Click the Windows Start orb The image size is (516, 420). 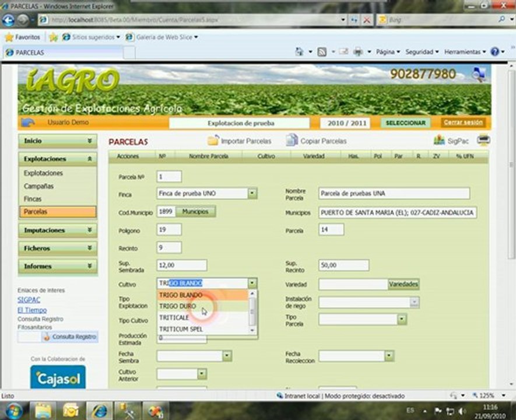[14, 411]
